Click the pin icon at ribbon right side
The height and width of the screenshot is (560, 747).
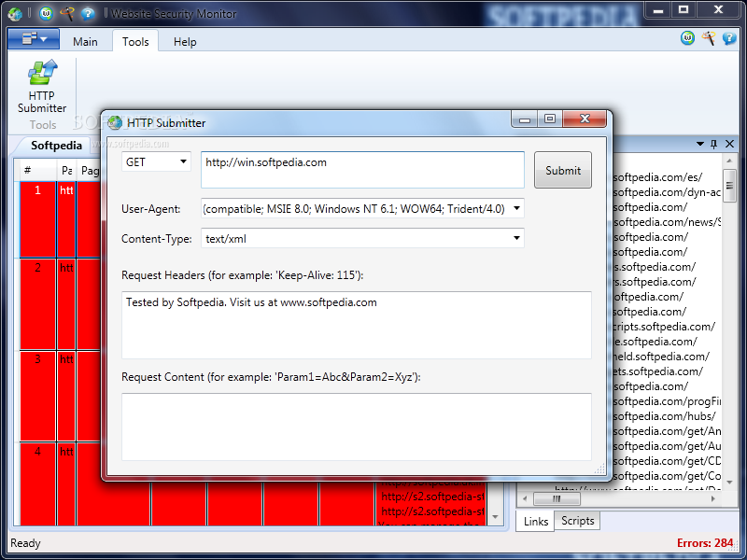click(x=709, y=38)
